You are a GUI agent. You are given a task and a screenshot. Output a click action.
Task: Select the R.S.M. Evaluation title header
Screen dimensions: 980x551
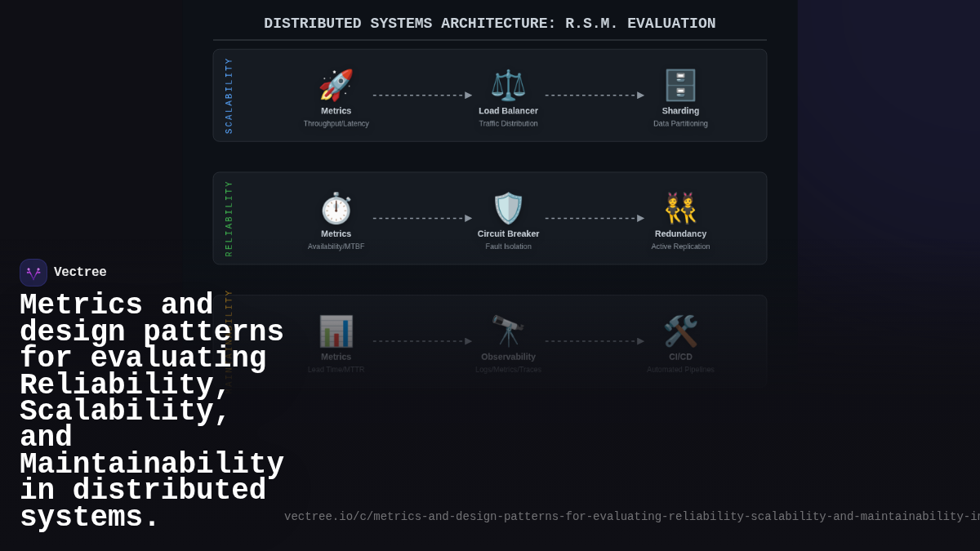489,23
